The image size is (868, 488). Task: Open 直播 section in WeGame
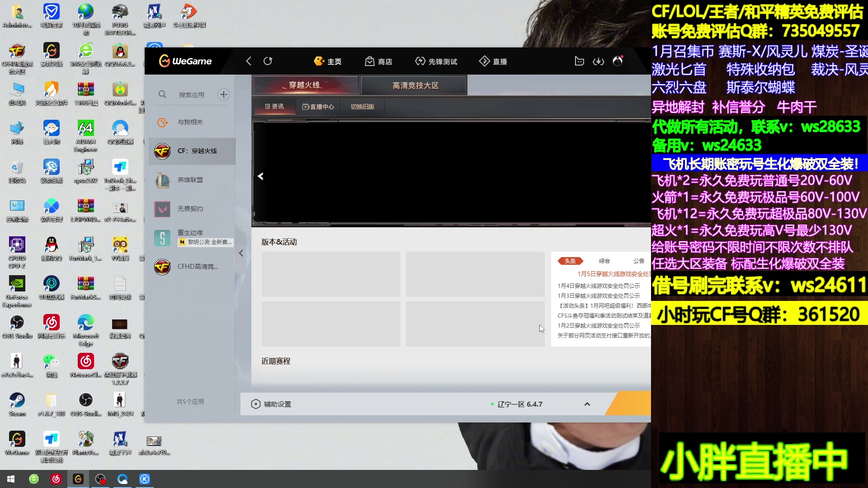tap(493, 61)
